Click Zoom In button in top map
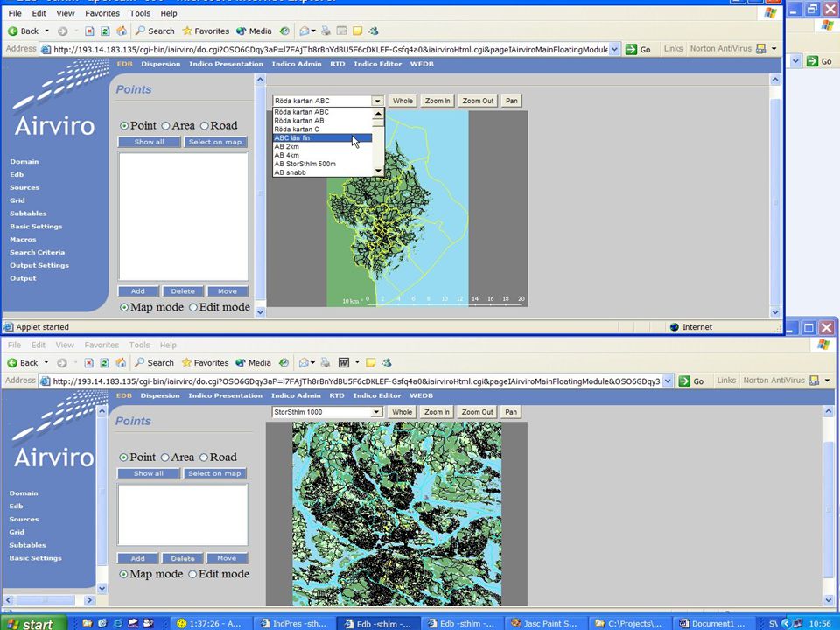The height and width of the screenshot is (630, 840). click(x=437, y=101)
